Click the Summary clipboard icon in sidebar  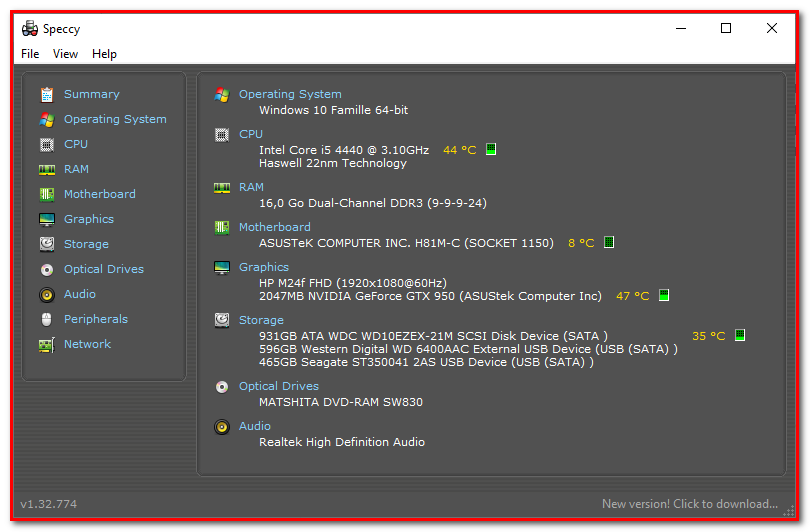(x=46, y=95)
